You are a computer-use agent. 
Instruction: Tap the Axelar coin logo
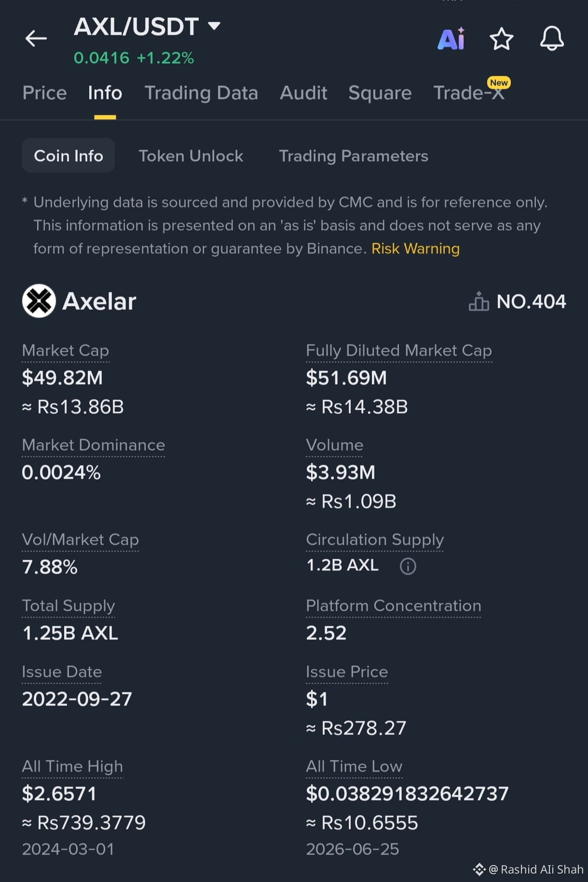(x=39, y=301)
